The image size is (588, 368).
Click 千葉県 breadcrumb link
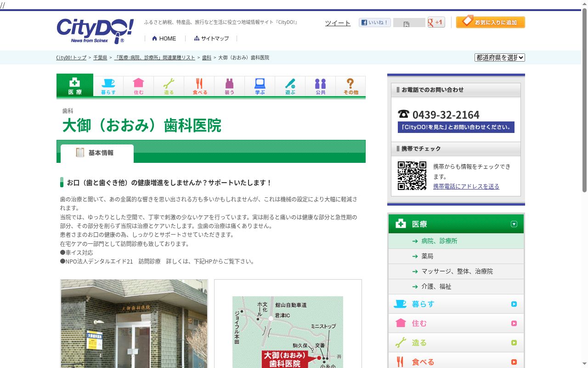click(100, 57)
